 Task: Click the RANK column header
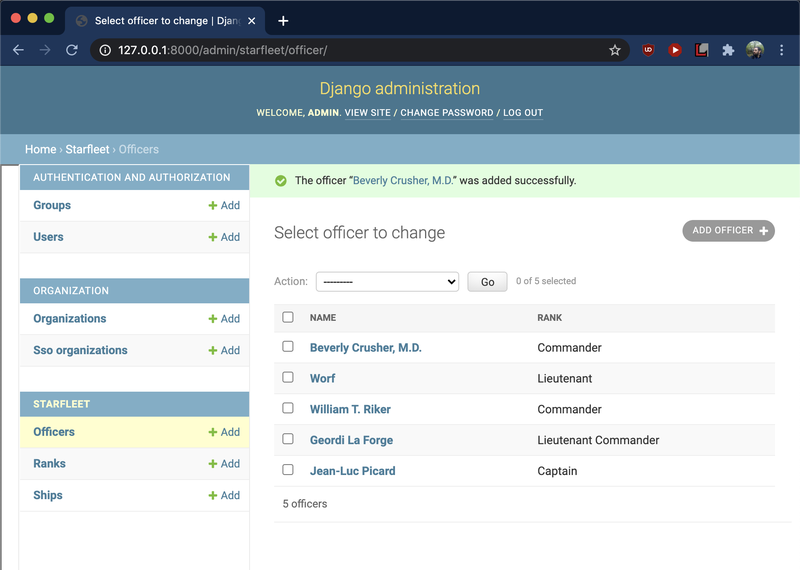pos(549,317)
